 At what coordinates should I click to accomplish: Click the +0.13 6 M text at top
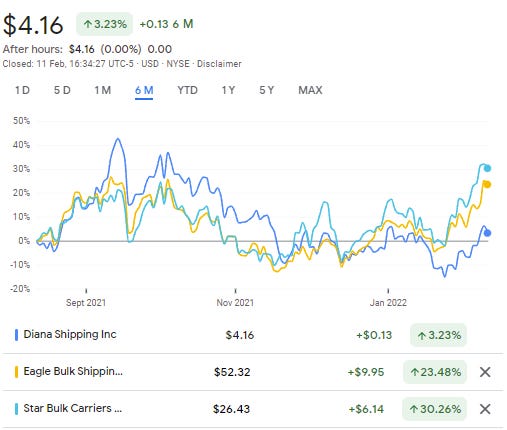point(166,24)
